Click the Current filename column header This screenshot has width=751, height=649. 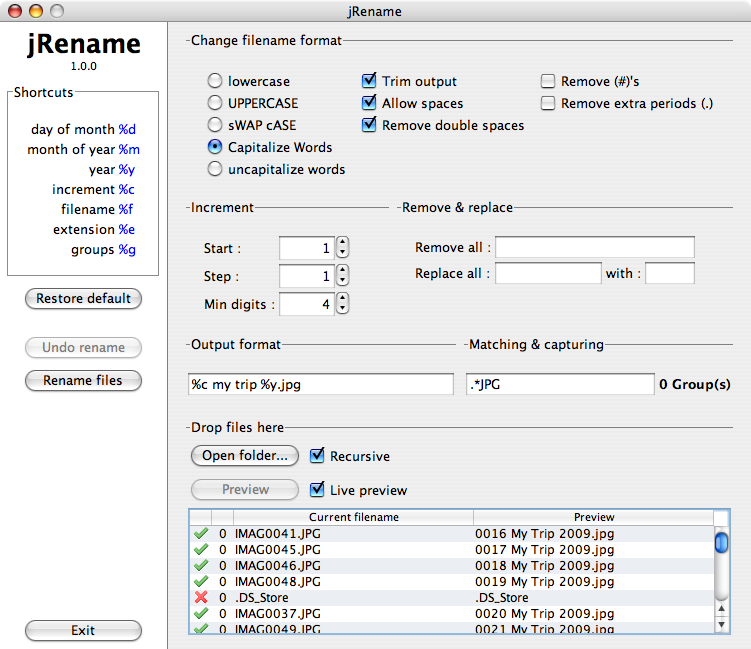[x=353, y=517]
